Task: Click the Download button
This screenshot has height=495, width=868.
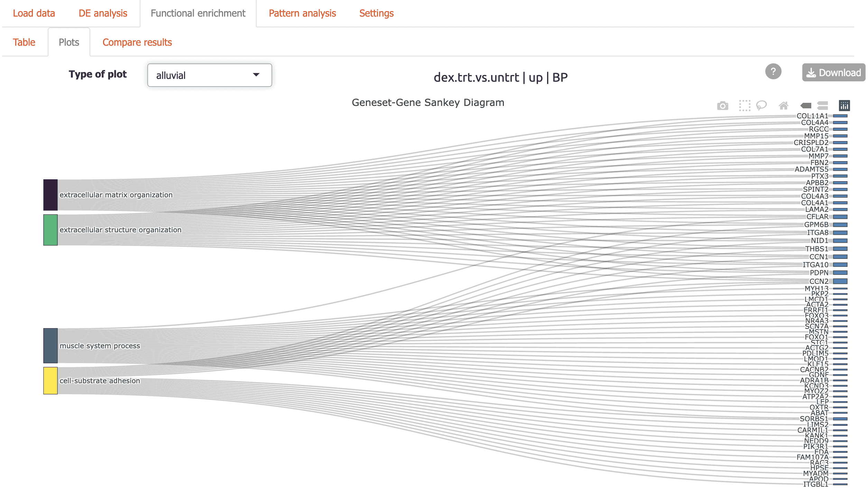Action: 833,73
